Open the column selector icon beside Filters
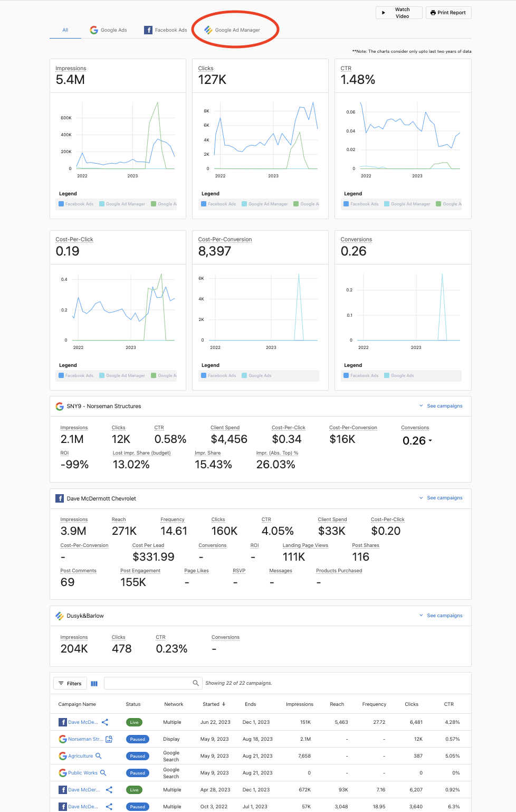Screen dimensions: 516x812 click(x=94, y=683)
